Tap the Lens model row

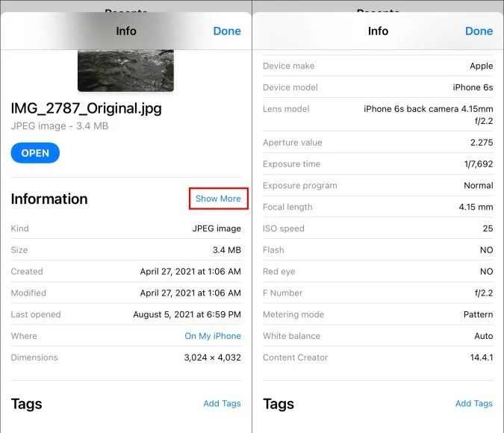pos(378,115)
